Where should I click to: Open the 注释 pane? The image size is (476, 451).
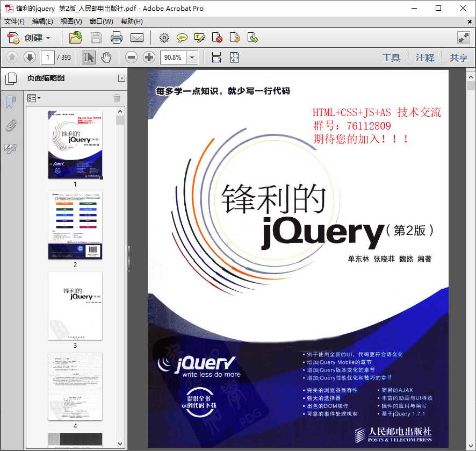[x=425, y=58]
